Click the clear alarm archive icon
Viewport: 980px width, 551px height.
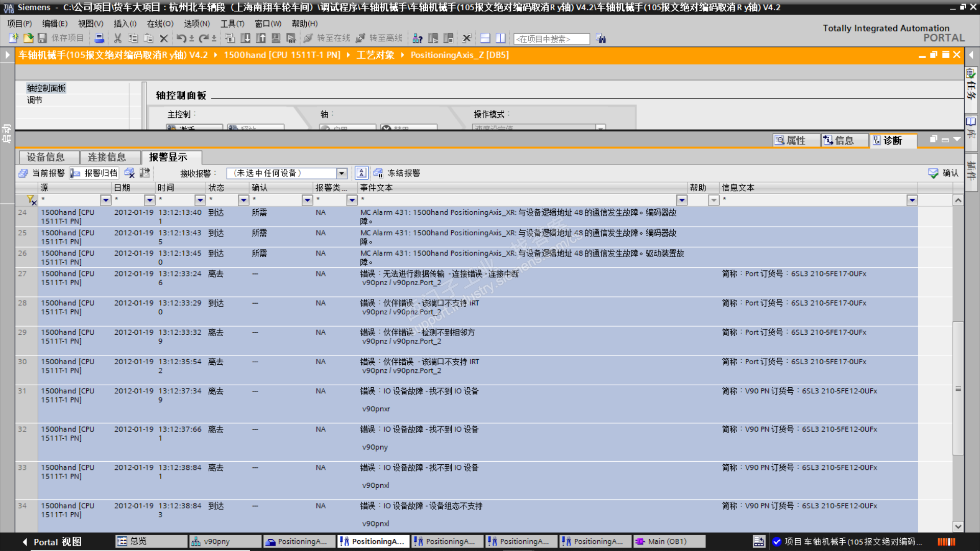(x=130, y=173)
